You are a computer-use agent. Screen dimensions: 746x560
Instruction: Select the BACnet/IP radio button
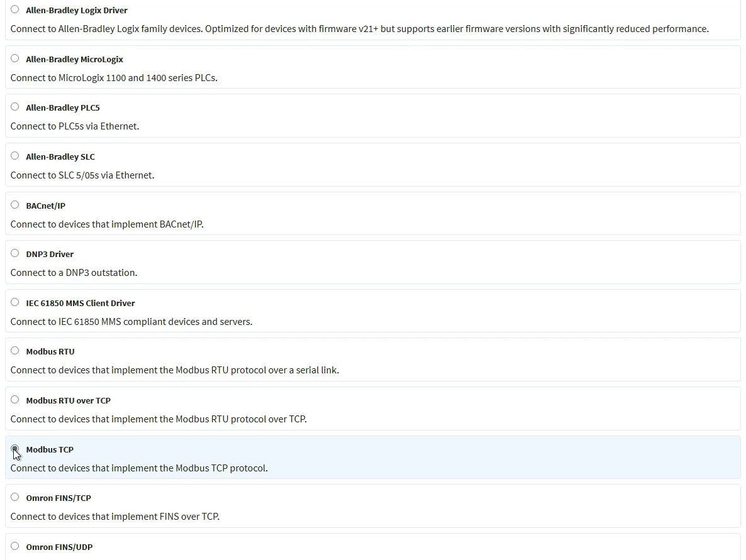pyautogui.click(x=14, y=204)
